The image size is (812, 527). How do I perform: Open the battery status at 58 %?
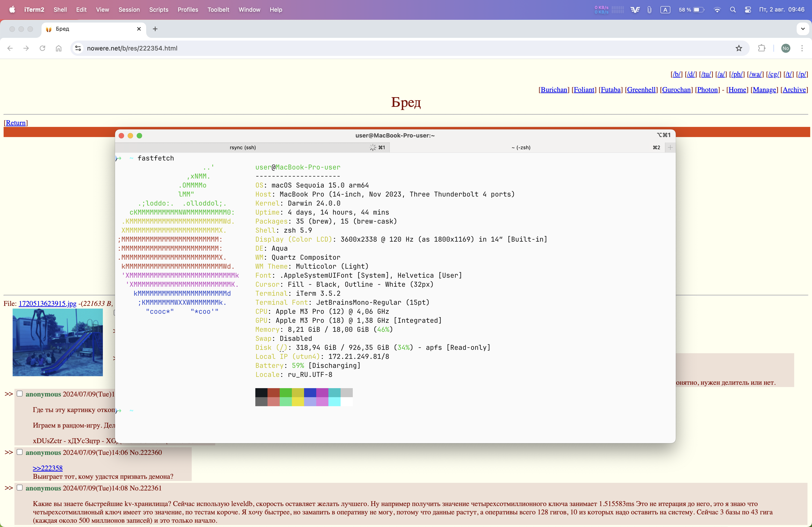691,9
